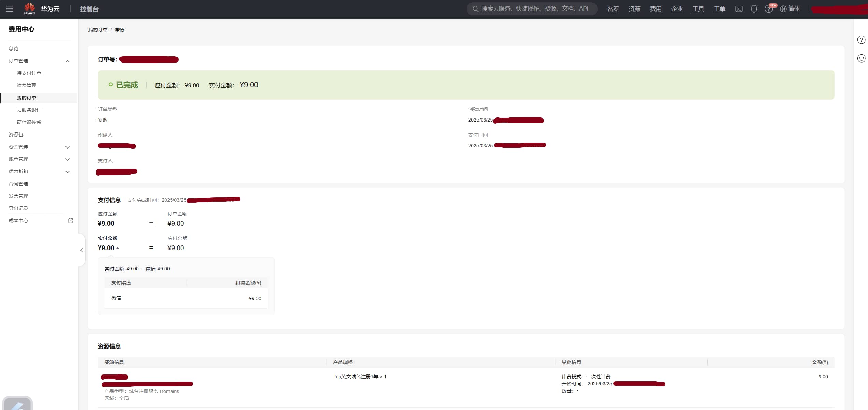Screen dimensions: 868x410
Task: Collapse the 订单管理 section
Action: coord(68,61)
